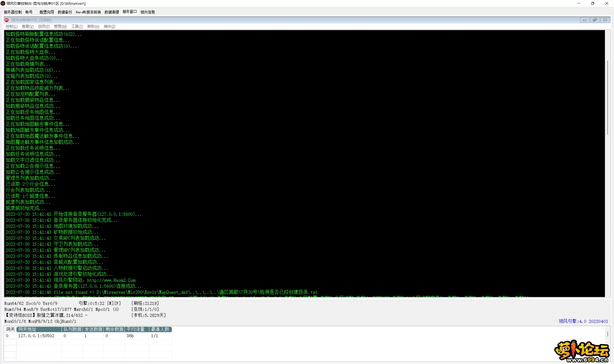The height and width of the screenshot is (364, 614).
Task: Switch to the 数据备份 tab
Action: click(x=65, y=12)
